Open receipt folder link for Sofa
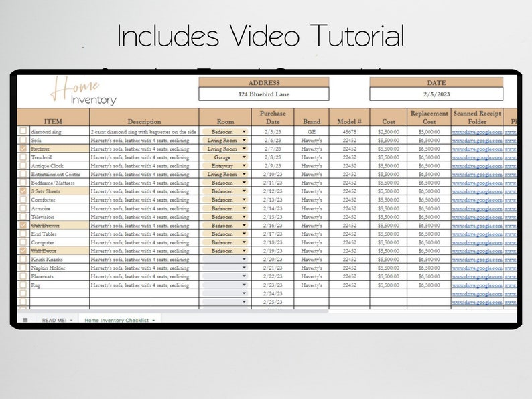532x399 pixels. click(x=477, y=141)
